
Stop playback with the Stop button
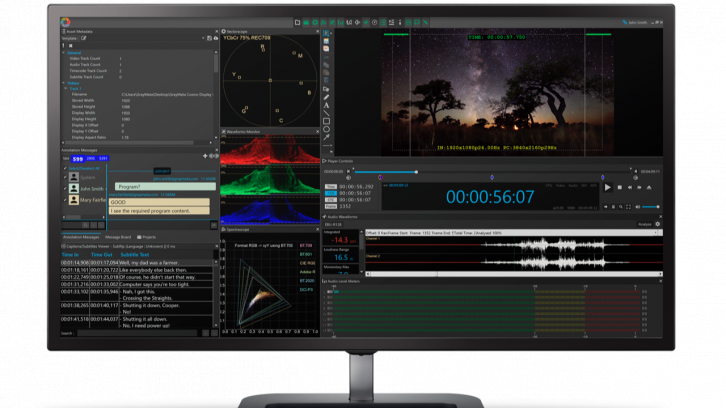(x=620, y=188)
